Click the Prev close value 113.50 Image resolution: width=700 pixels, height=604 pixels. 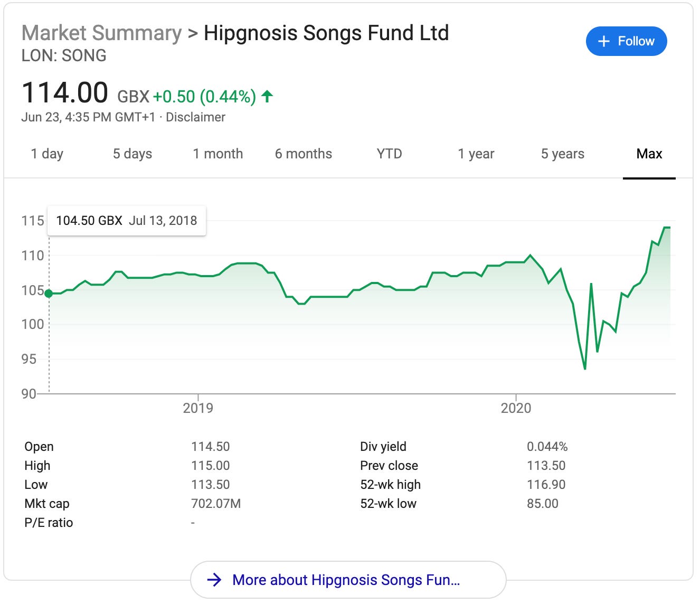(546, 466)
